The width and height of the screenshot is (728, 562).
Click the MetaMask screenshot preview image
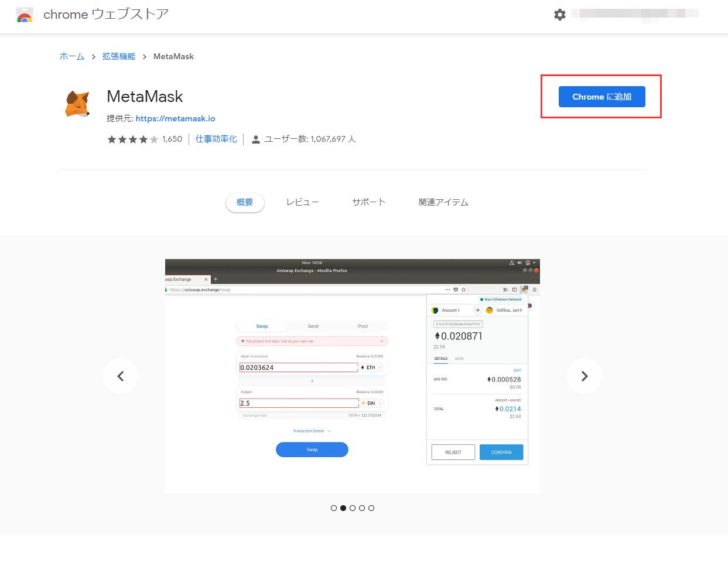click(x=352, y=376)
